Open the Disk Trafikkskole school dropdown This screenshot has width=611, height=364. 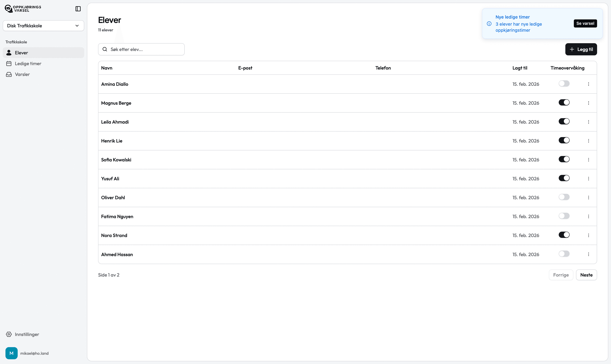click(x=43, y=26)
